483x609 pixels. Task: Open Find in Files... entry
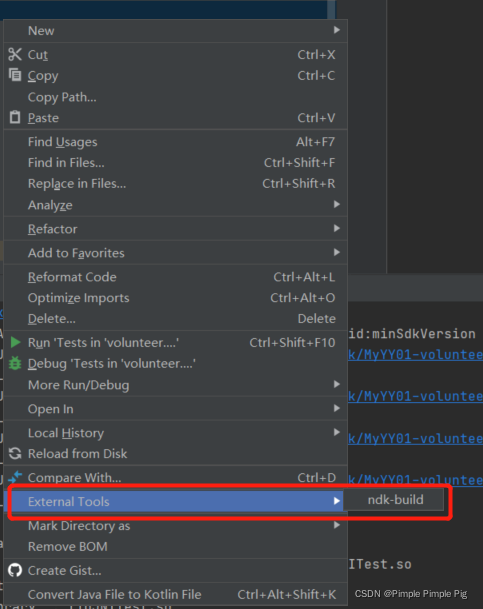[175, 163]
